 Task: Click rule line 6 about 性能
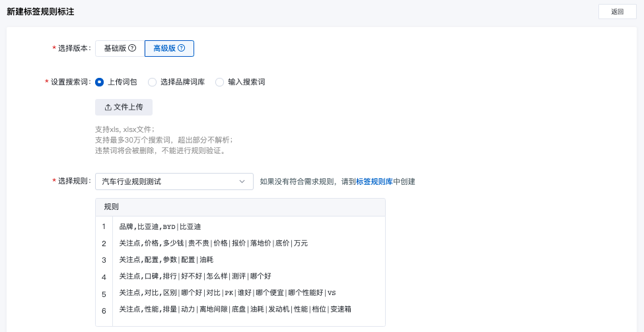pos(234,310)
